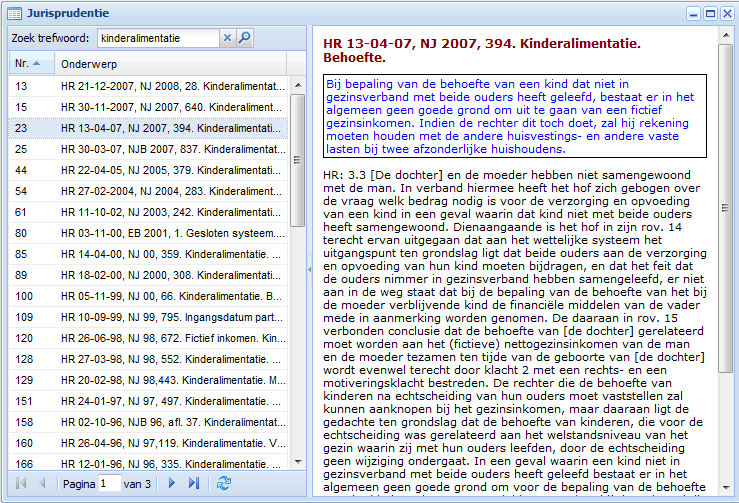Screen dimensions: 739x503
Task: Select row 15 HR 30-11-2007
Action: point(148,107)
